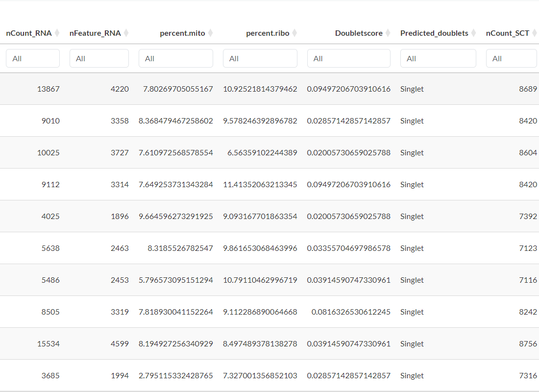The image size is (539, 392).
Task: Open the Predicted_doublets All filter dropdown
Action: [438, 58]
